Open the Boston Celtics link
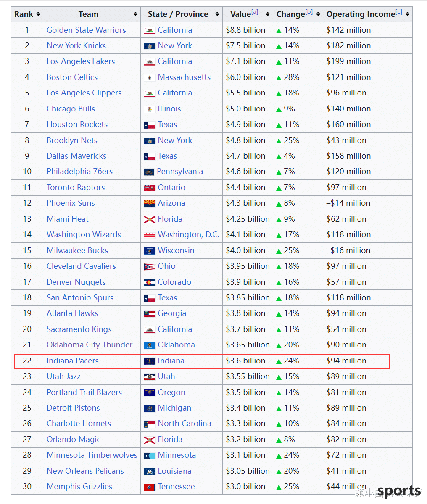Screen dimensions: 427x504 coord(72,77)
